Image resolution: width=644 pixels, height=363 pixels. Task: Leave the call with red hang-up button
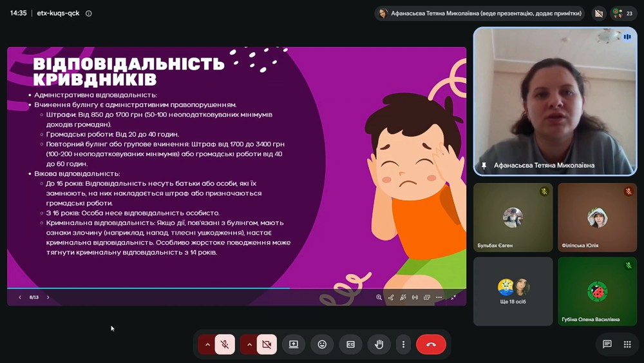431,344
